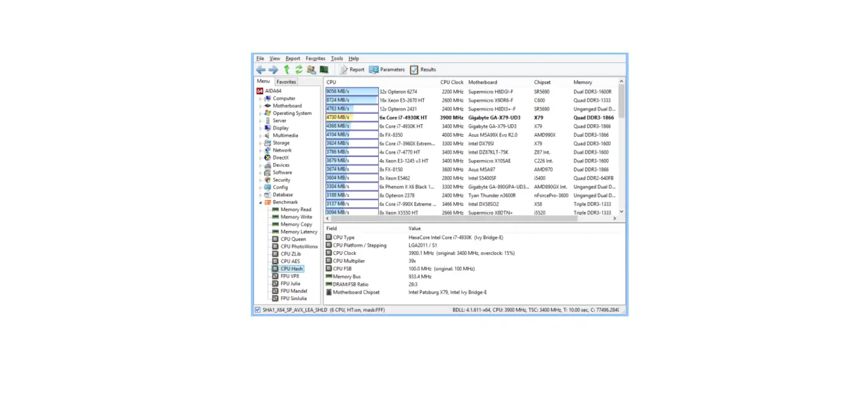The image size is (868, 409).
Task: Open the Operating System category
Action: 292,113
